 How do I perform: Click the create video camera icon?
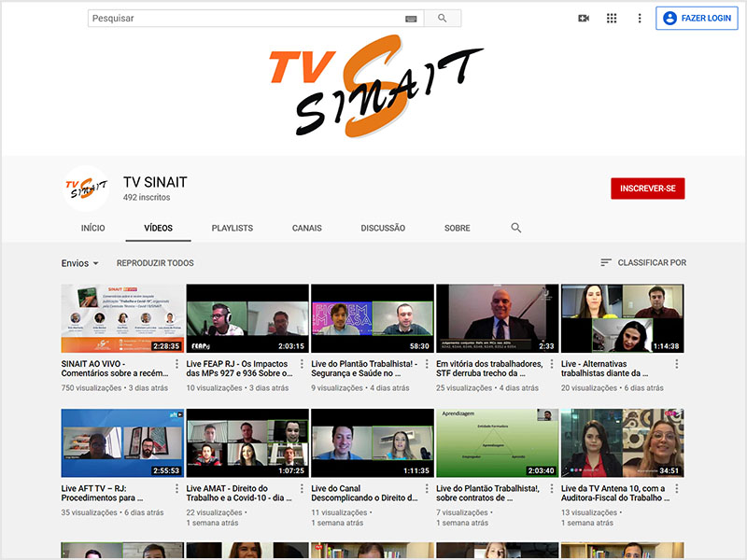(584, 18)
